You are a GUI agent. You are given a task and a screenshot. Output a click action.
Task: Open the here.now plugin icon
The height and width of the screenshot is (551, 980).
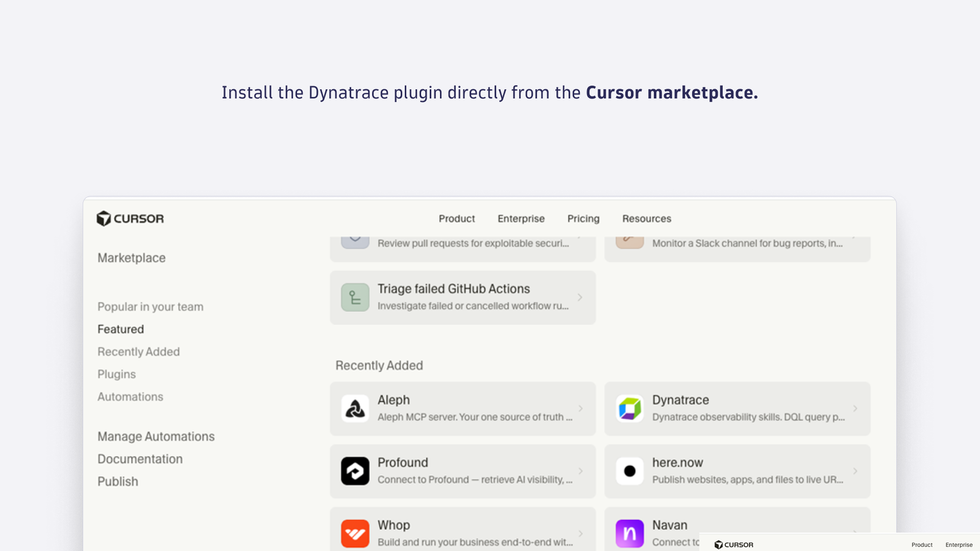(630, 471)
